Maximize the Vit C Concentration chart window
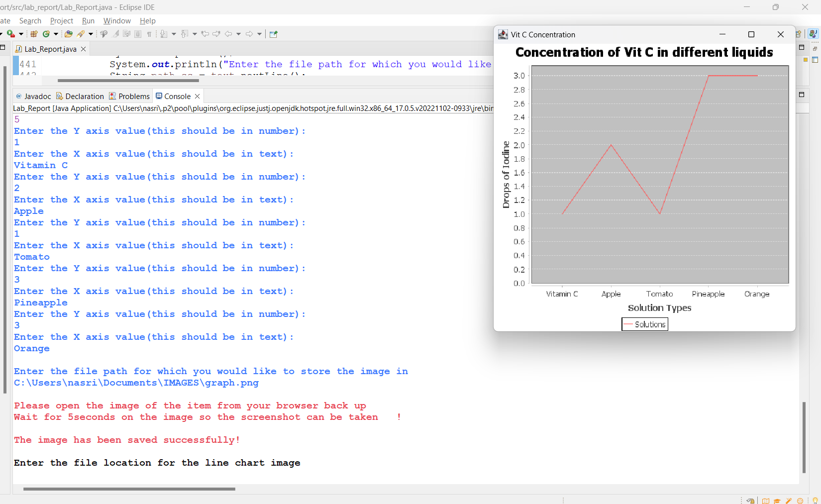 tap(751, 34)
